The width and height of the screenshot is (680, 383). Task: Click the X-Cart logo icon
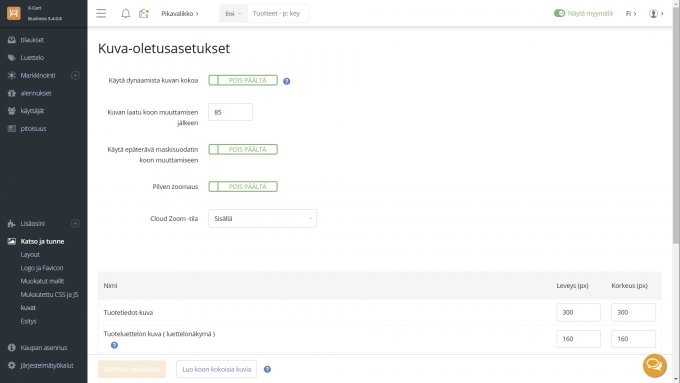point(13,13)
